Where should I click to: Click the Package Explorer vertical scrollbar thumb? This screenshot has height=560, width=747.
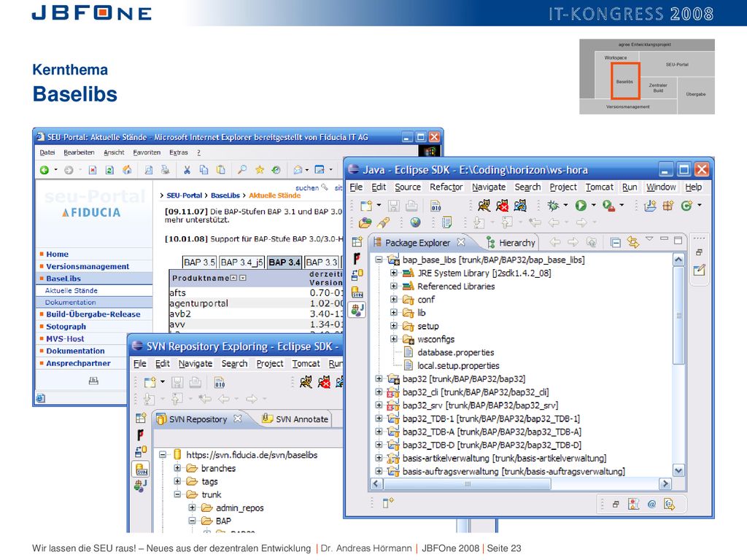(x=678, y=315)
